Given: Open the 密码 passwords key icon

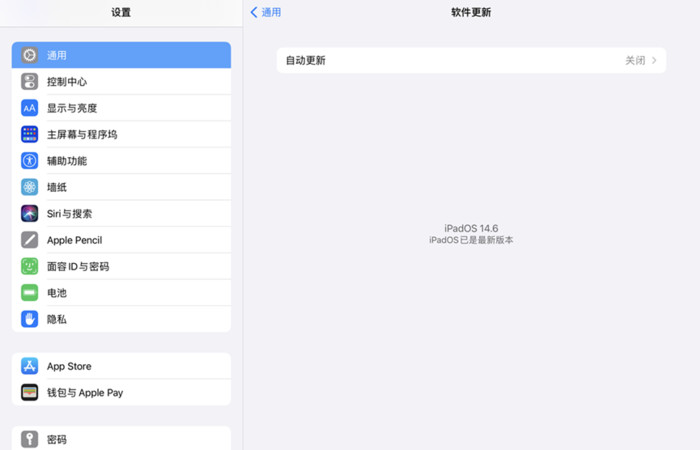Looking at the screenshot, I should coord(29,439).
